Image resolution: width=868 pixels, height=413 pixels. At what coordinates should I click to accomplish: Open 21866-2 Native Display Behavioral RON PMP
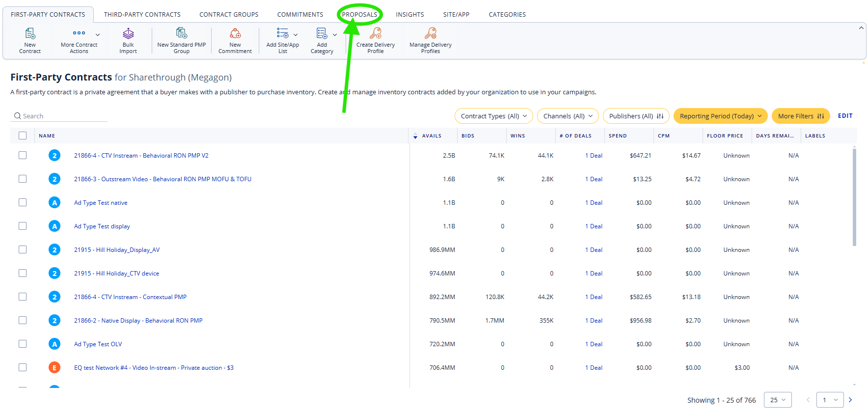138,321
